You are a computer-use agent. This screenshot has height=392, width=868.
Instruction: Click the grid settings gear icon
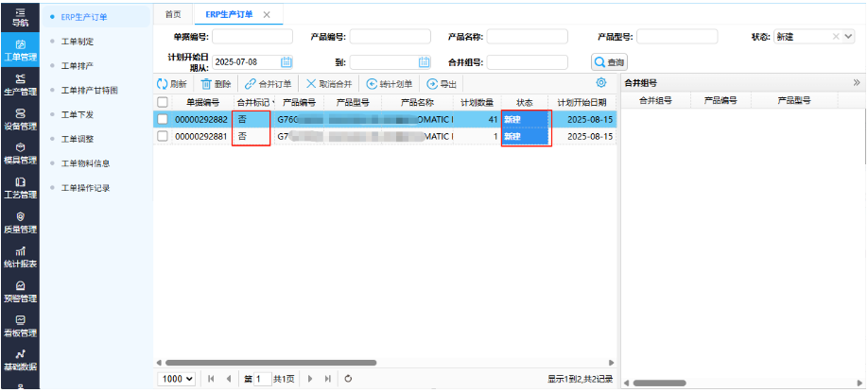[x=600, y=83]
